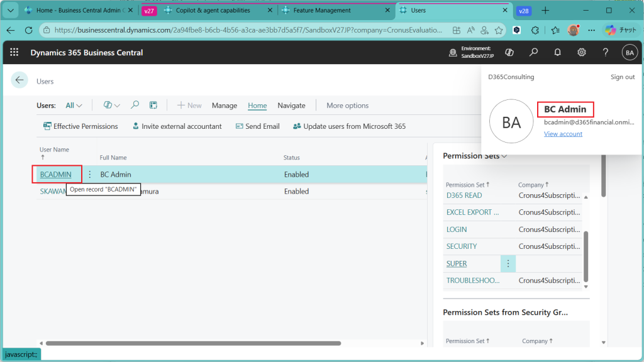Click the Copilot icon in the header bar
The height and width of the screenshot is (362, 644).
pyautogui.click(x=509, y=53)
